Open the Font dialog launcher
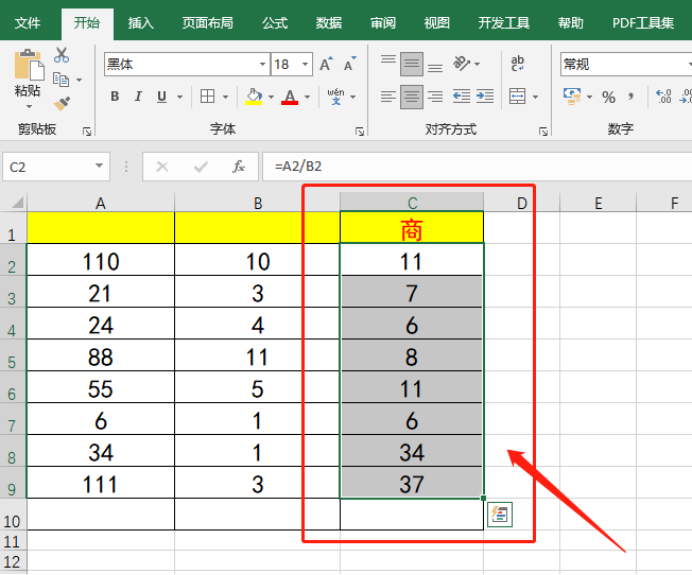 [x=360, y=131]
